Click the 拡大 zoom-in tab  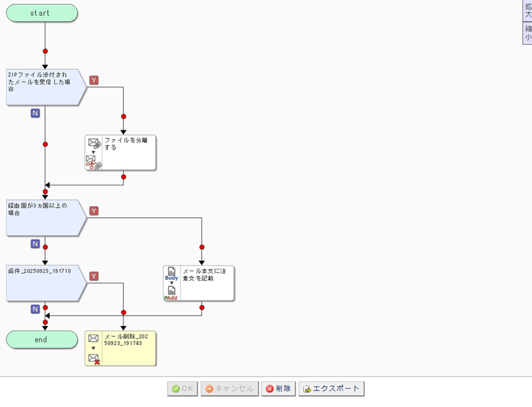(528, 10)
